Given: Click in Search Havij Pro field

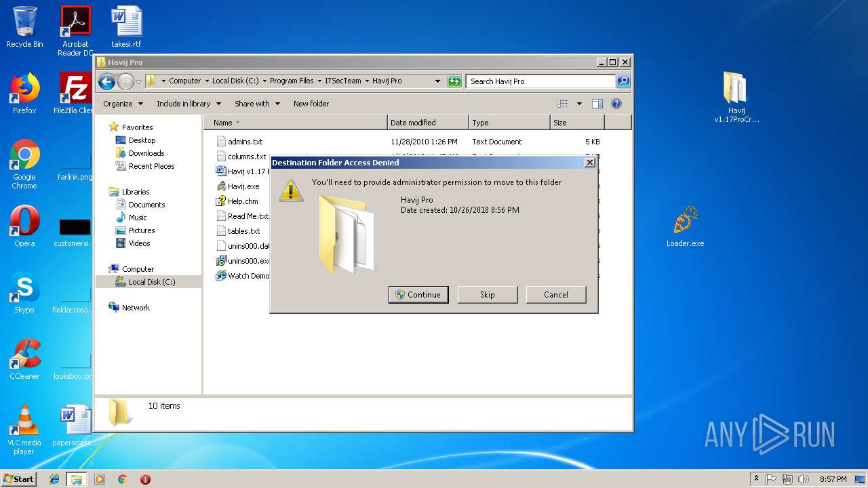Looking at the screenshot, I should click(541, 81).
